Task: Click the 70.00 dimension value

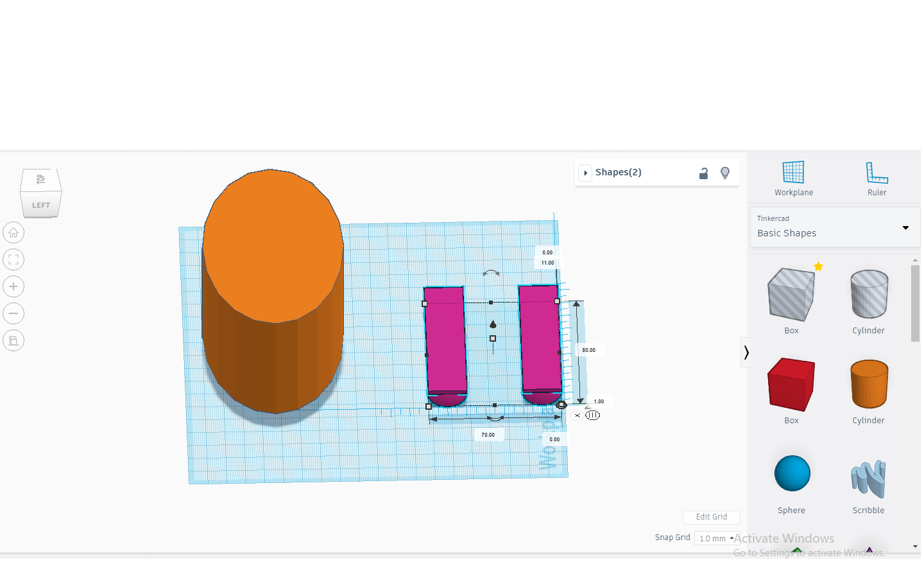Action: [x=488, y=435]
